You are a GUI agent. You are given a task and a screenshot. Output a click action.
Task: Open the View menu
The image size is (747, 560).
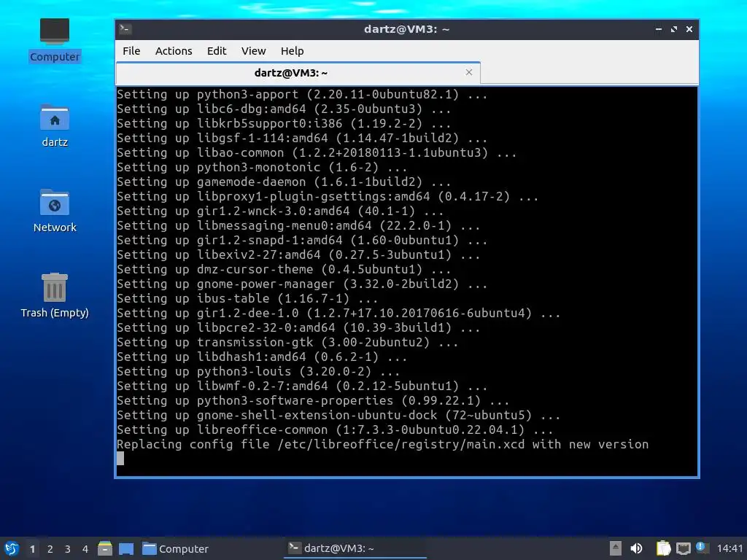coord(253,51)
